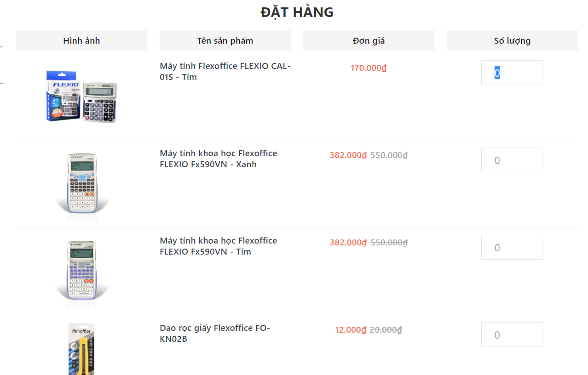This screenshot has height=375, width=588.
Task: Click the Flexio CAL-01S calculator product image
Action: pos(81,96)
